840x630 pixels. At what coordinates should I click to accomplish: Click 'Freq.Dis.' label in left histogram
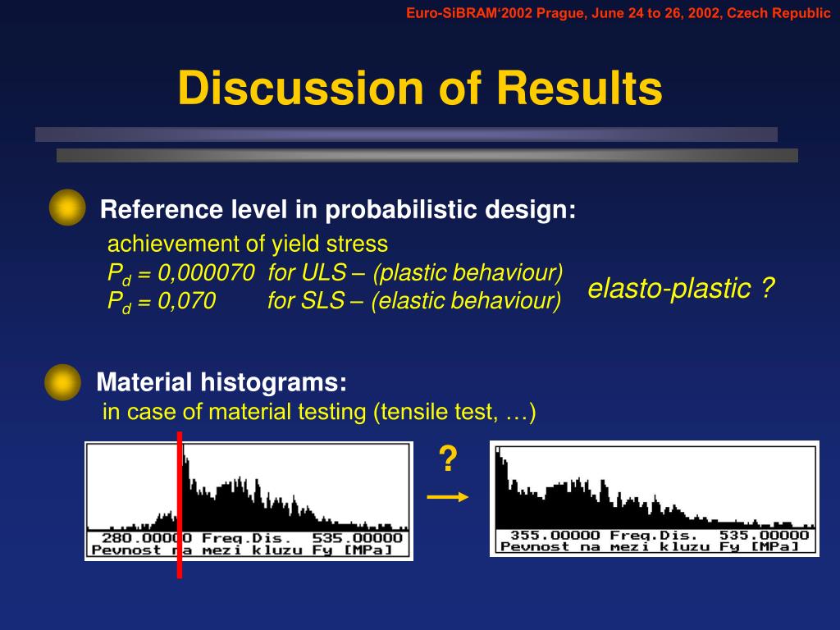tap(247, 538)
